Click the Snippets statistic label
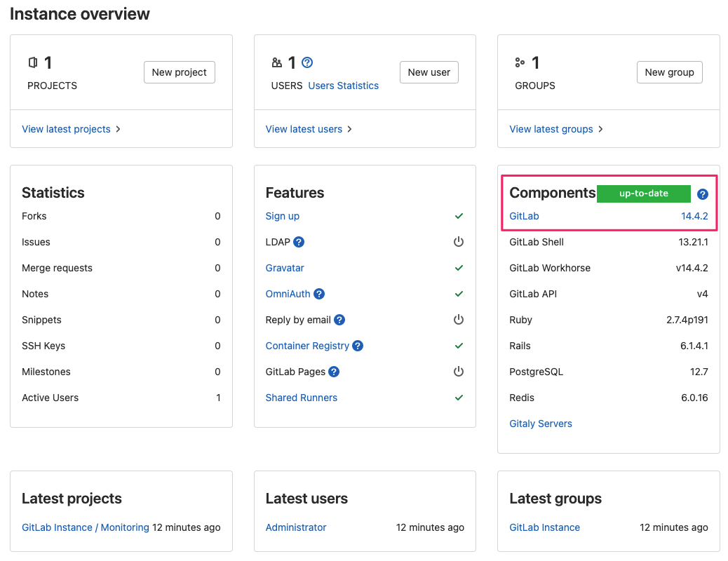 [x=41, y=320]
